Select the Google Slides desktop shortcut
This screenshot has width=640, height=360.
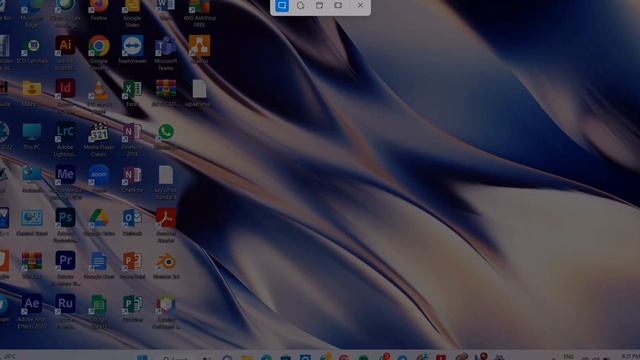[x=132, y=13]
